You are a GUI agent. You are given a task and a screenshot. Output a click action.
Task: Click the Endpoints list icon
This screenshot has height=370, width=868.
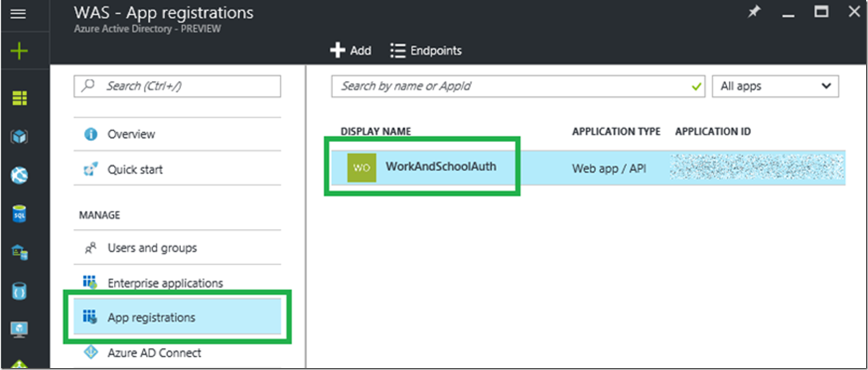pyautogui.click(x=397, y=50)
